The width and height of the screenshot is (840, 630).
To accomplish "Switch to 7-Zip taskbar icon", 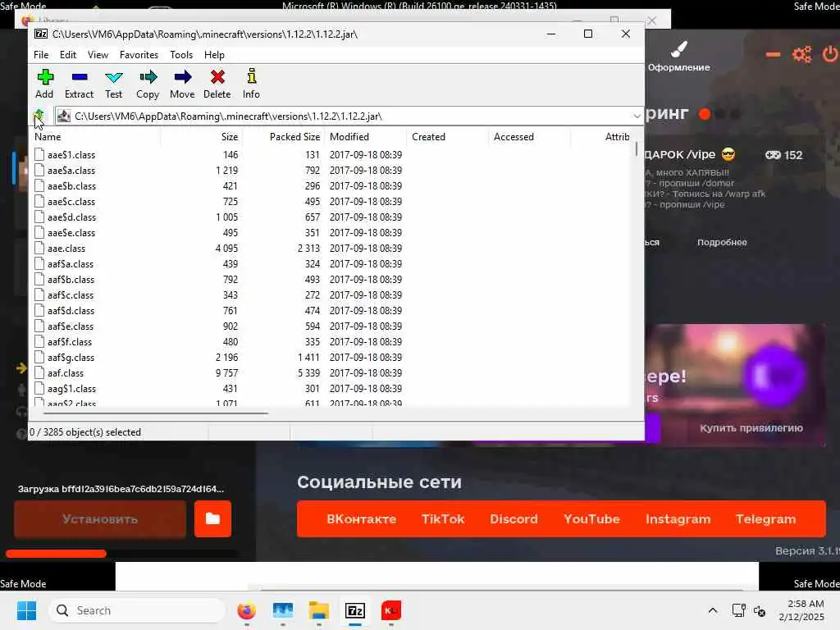I will (355, 610).
